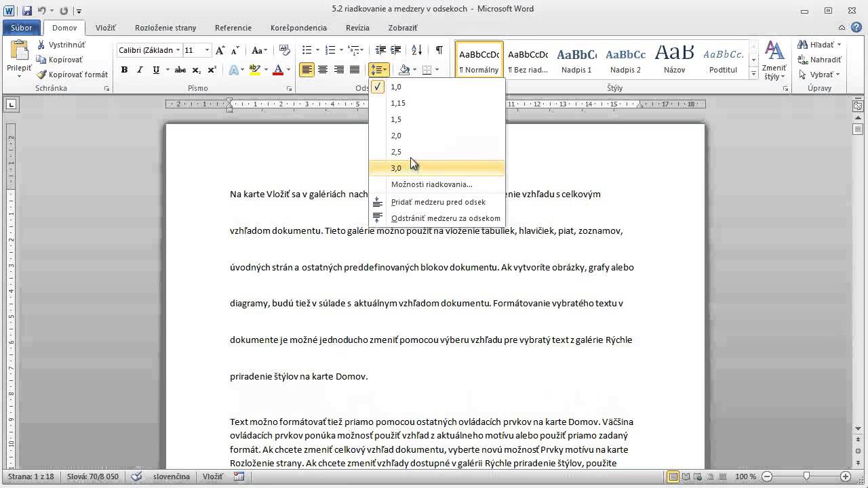The width and height of the screenshot is (868, 488).
Task: Click the text effects glowing A icon
Action: coord(235,70)
